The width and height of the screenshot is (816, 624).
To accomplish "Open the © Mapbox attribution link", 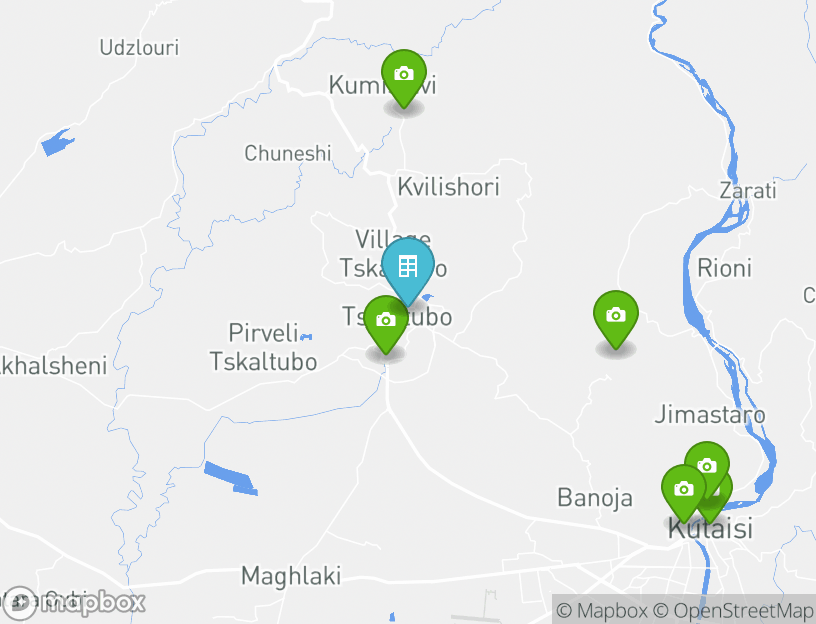I will click(x=602, y=610).
